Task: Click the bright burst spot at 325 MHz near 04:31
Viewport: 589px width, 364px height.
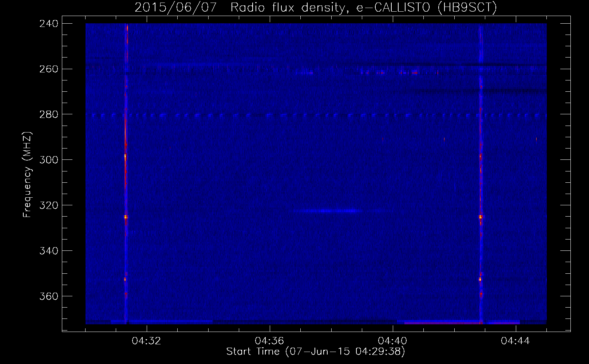Action: (126, 217)
